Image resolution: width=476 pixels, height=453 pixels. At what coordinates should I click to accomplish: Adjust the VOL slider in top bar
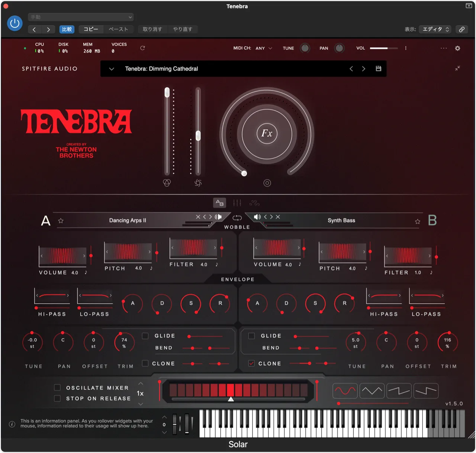383,48
